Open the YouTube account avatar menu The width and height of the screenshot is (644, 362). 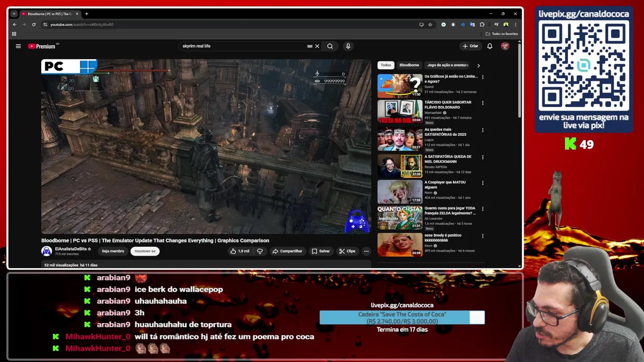pos(505,46)
